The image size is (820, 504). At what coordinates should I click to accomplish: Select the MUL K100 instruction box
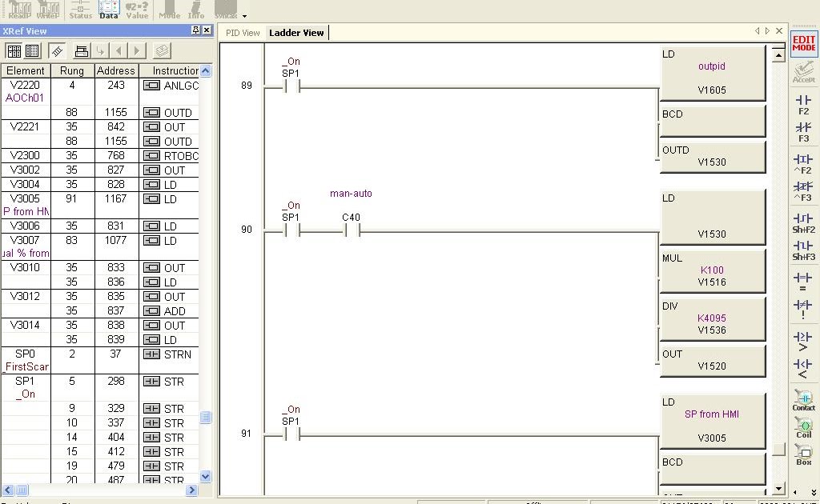click(x=712, y=270)
